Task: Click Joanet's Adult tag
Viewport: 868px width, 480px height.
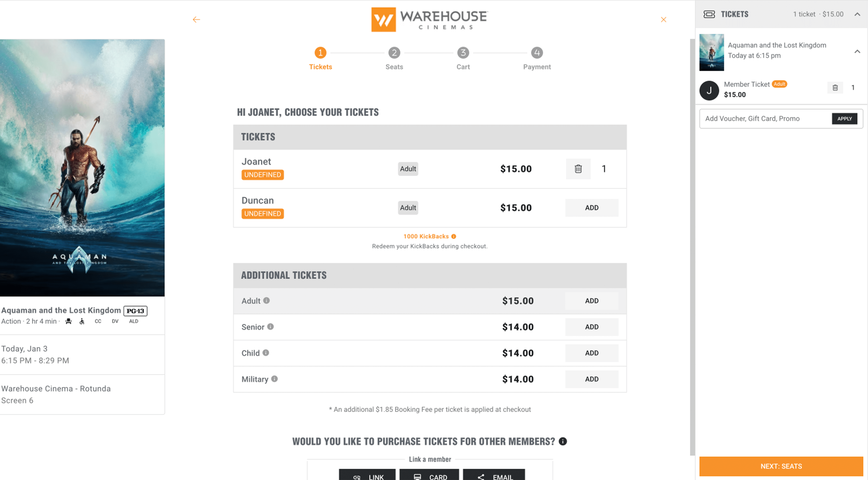Action: pos(408,169)
